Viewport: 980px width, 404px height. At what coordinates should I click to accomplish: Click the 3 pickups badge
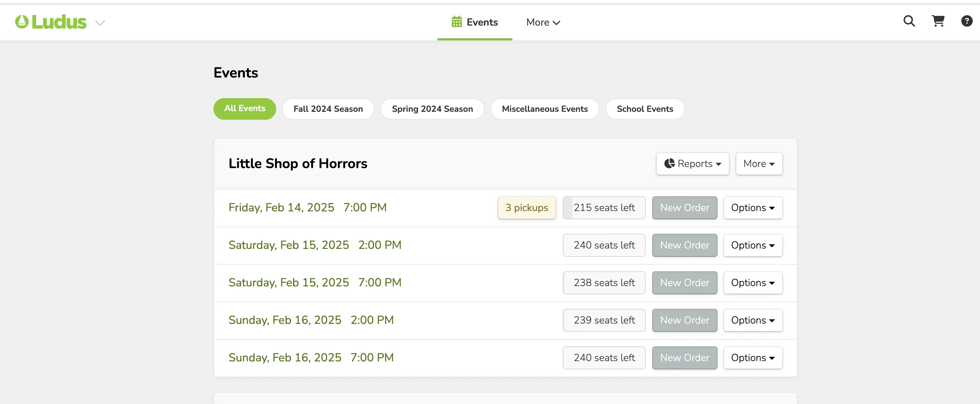(526, 207)
